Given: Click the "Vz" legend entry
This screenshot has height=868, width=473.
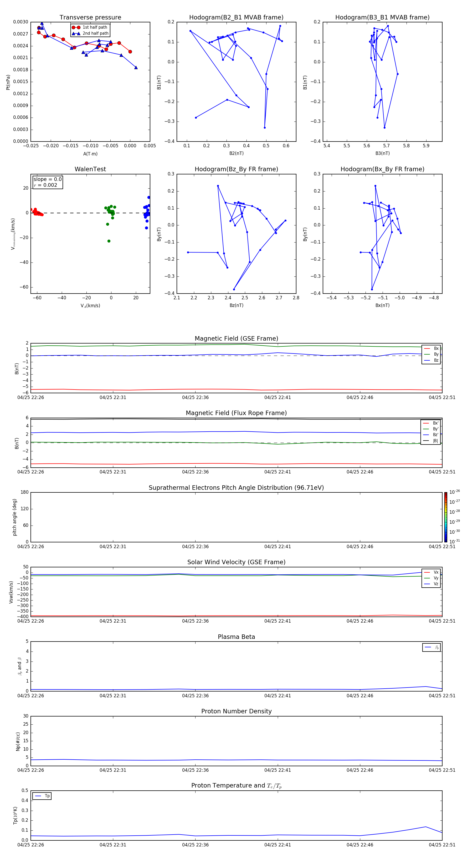Looking at the screenshot, I should pyautogui.click(x=431, y=584).
